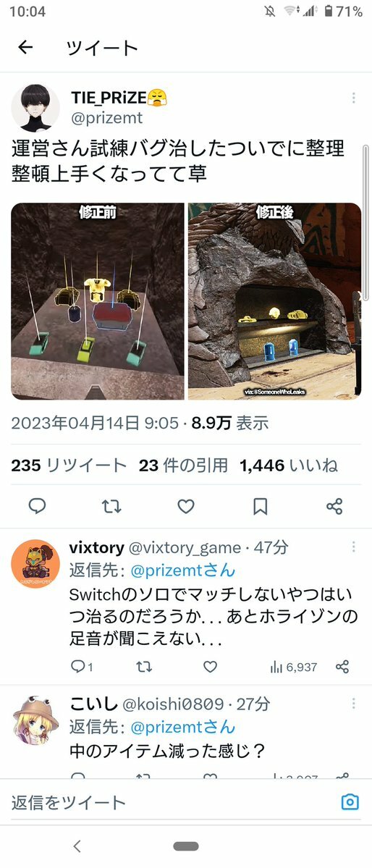
Task: Open vixtory's avatar profile
Action: [x=35, y=563]
